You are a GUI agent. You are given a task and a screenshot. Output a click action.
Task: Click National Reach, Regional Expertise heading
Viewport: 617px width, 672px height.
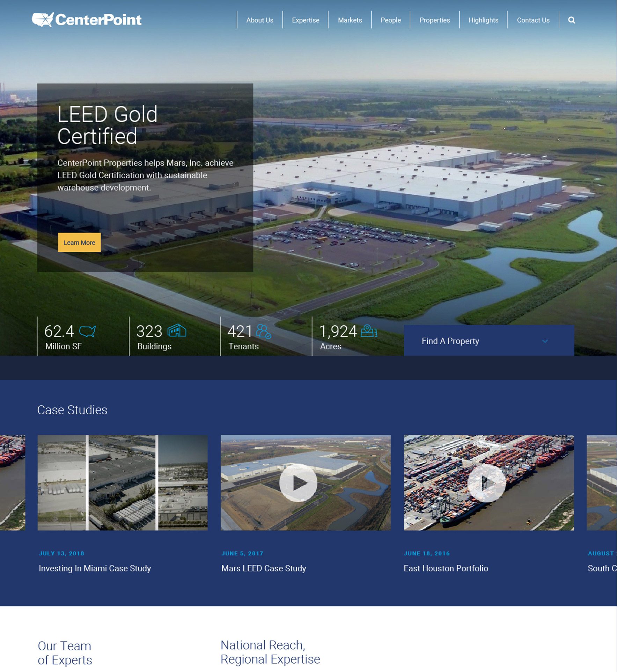point(270,652)
